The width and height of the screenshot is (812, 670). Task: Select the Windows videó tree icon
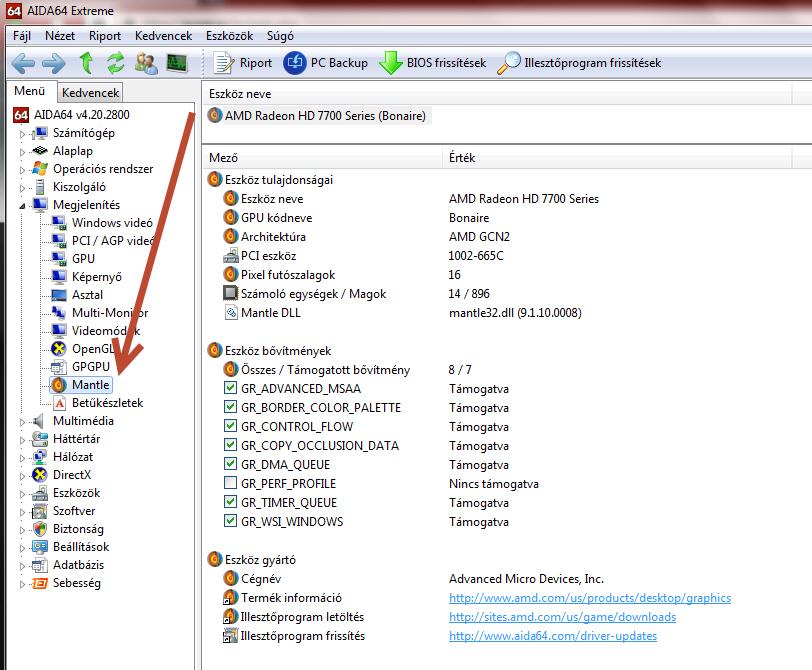pos(59,223)
